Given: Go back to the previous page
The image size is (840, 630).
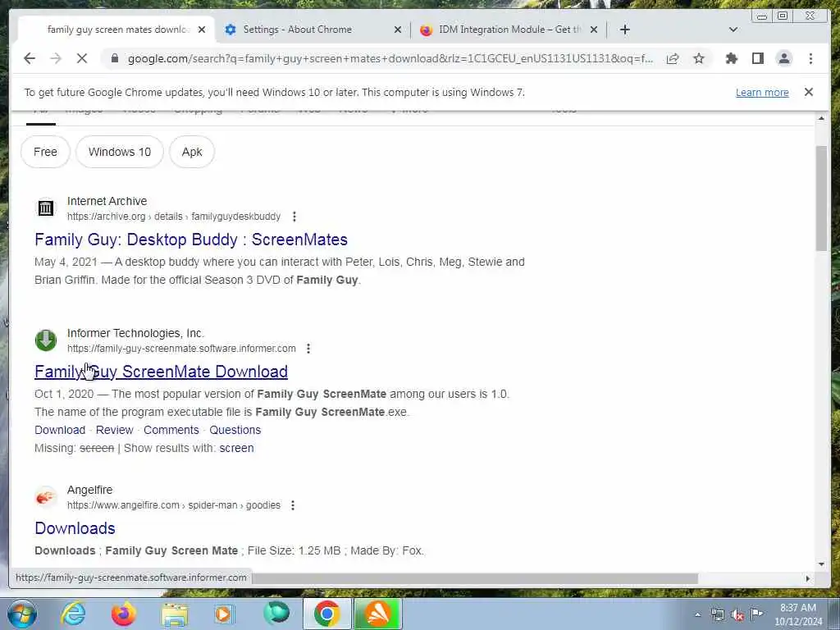Looking at the screenshot, I should coord(30,58).
